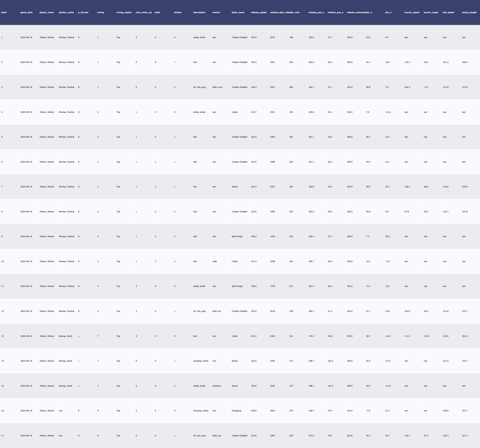This screenshot has height=448, width=480.
Task: Click the pitch column header
Action: 4,12
